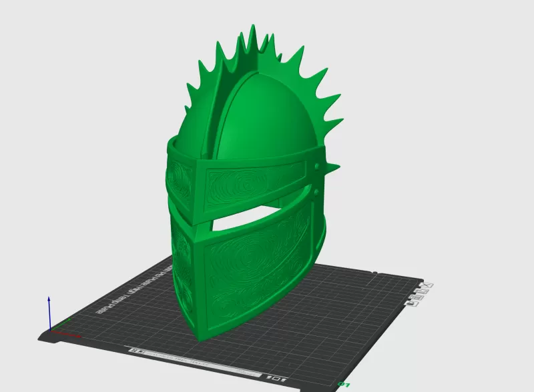
Task: Select the green plate number 01 label
Action: [345, 385]
